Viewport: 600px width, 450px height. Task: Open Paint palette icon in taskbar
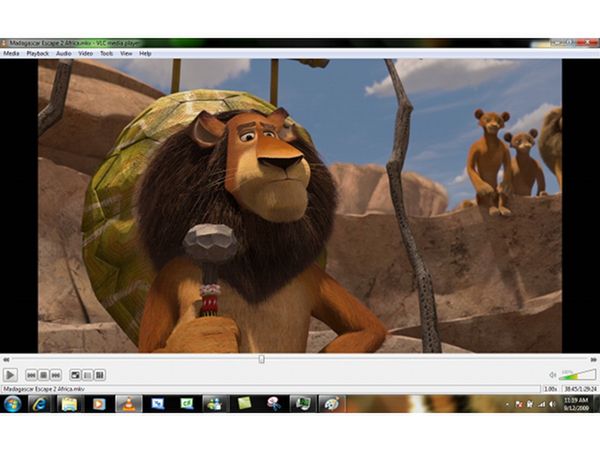(x=331, y=404)
